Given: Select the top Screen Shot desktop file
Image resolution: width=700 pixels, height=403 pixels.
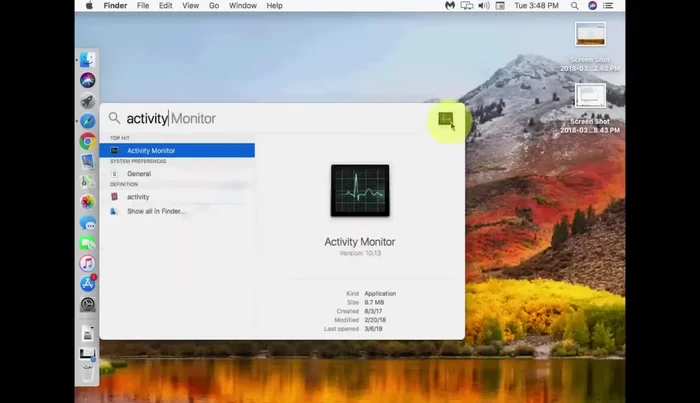Looking at the screenshot, I should coord(590,35).
